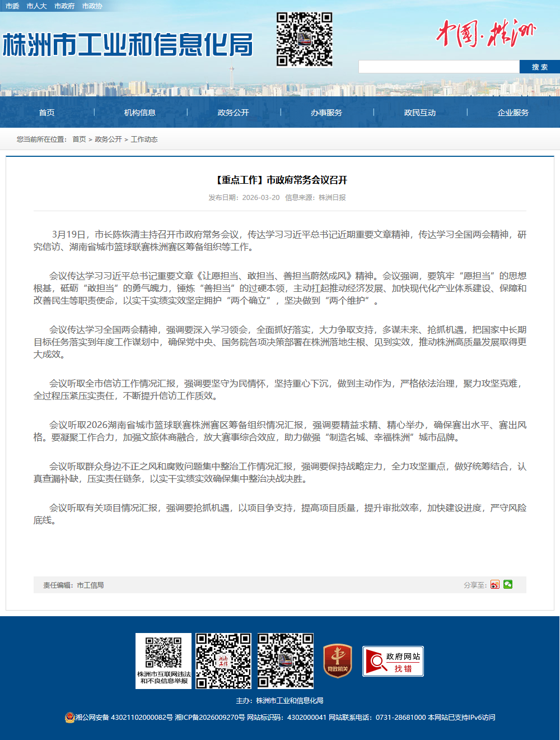Select 办事服务 in the navigation bar
The image size is (560, 740).
pos(326,113)
